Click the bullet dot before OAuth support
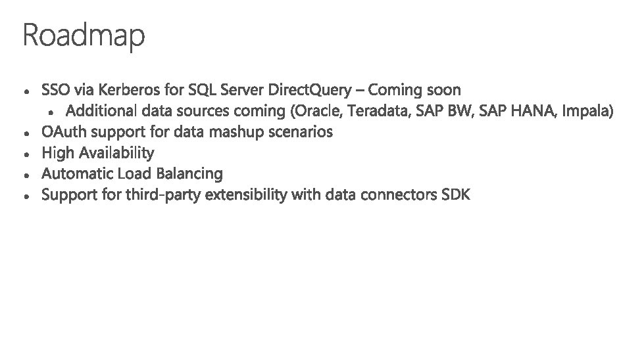This screenshot has height=362, width=644. click(x=25, y=134)
